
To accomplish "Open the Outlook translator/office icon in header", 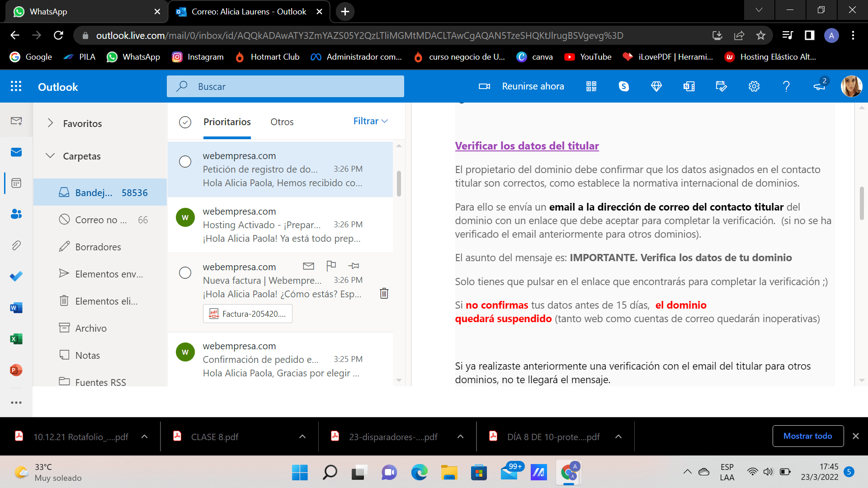I will click(689, 86).
